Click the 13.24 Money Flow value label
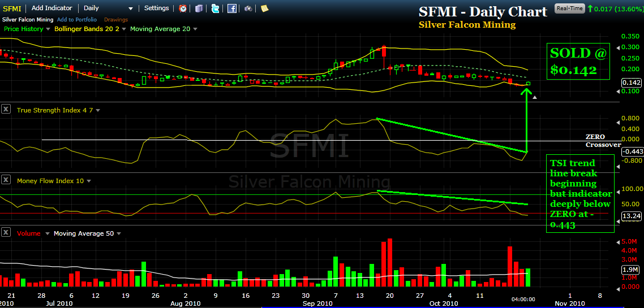This screenshot has height=308, width=644. (632, 216)
